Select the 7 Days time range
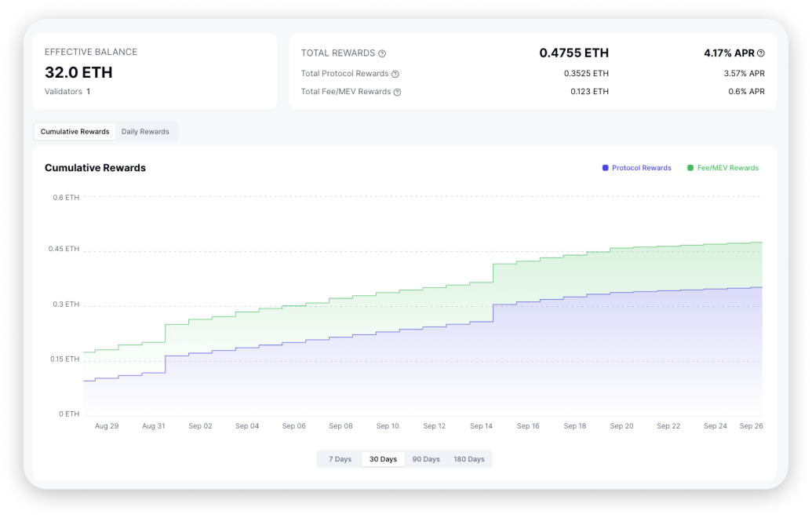This screenshot has width=812, height=518. (340, 459)
